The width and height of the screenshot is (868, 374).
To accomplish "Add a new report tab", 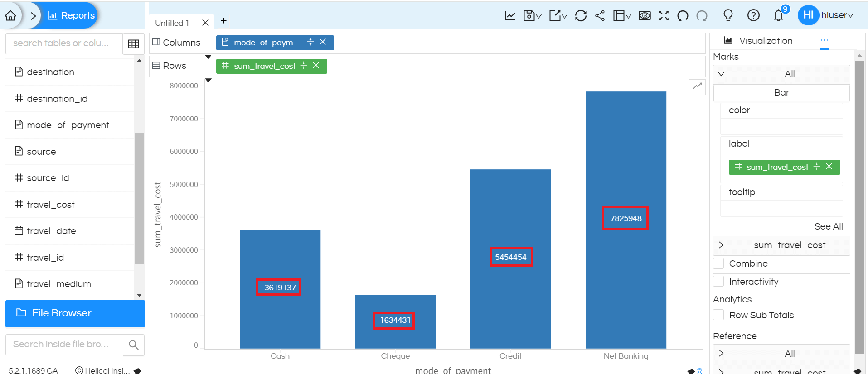I will click(x=223, y=21).
